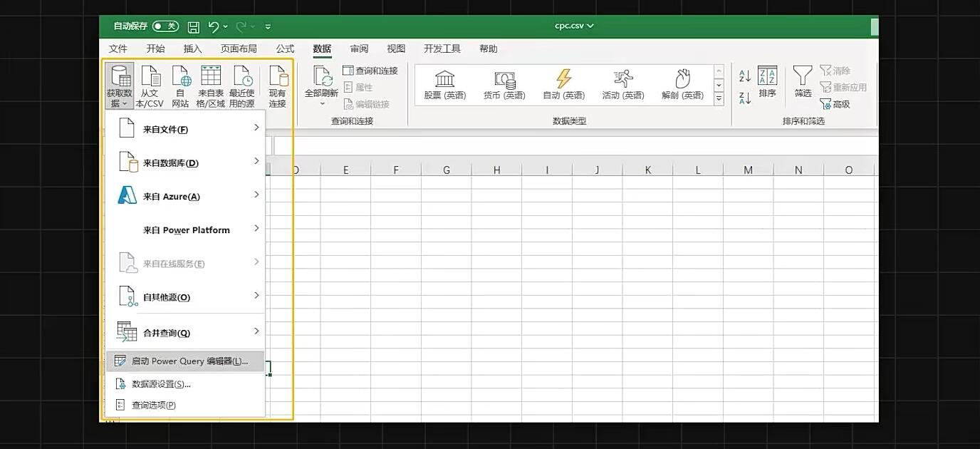This screenshot has width=980, height=449.
Task: Select column header K
Action: click(x=648, y=170)
